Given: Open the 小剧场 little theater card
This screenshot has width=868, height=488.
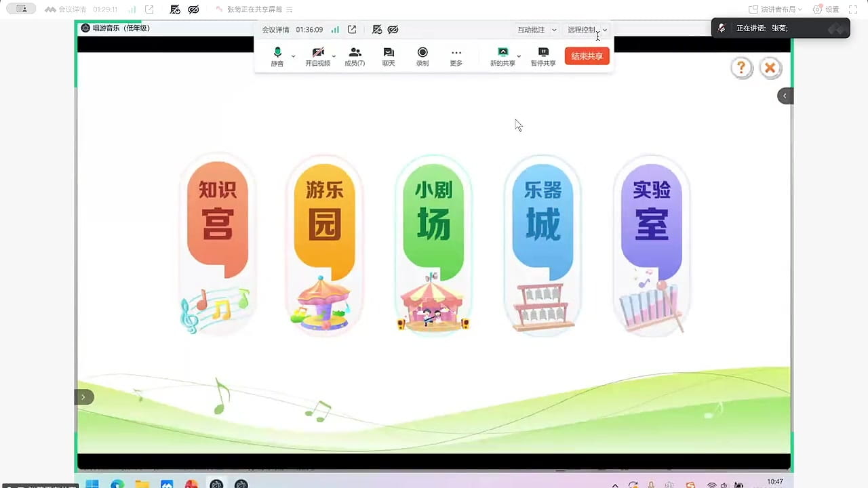Looking at the screenshot, I should pos(433,245).
